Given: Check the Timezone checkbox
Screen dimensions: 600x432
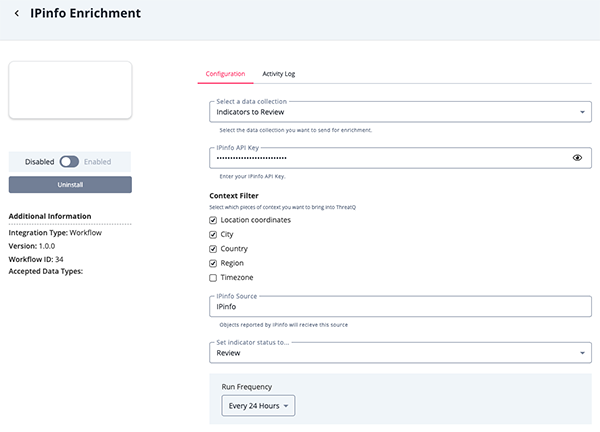Looking at the screenshot, I should [213, 278].
